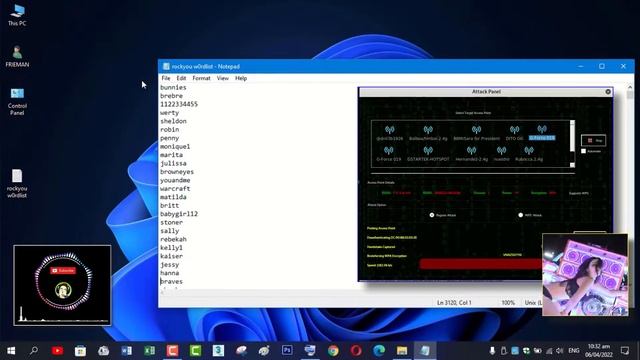The image size is (640, 360).
Task: Click the volume icon in system tray
Action: pyautogui.click(x=560, y=351)
